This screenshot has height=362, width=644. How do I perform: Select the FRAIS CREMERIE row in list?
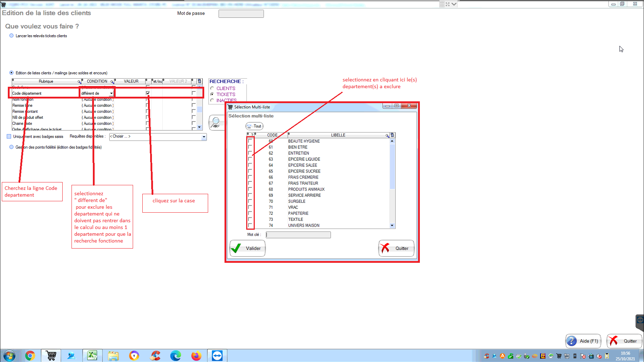pos(303,177)
